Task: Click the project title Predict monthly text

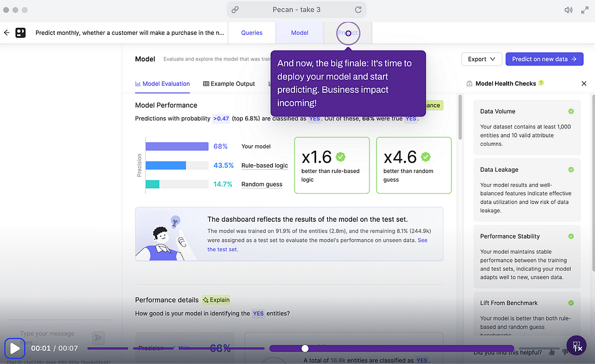Action: [x=130, y=33]
